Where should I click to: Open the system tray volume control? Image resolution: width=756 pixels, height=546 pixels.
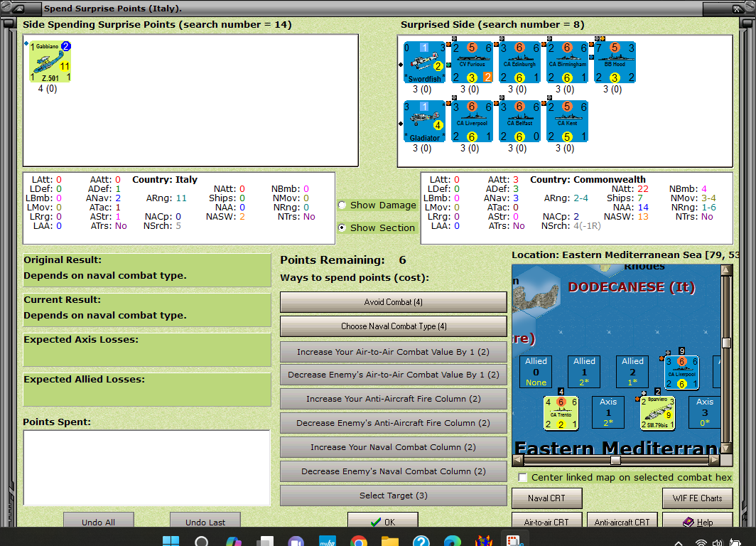click(718, 542)
